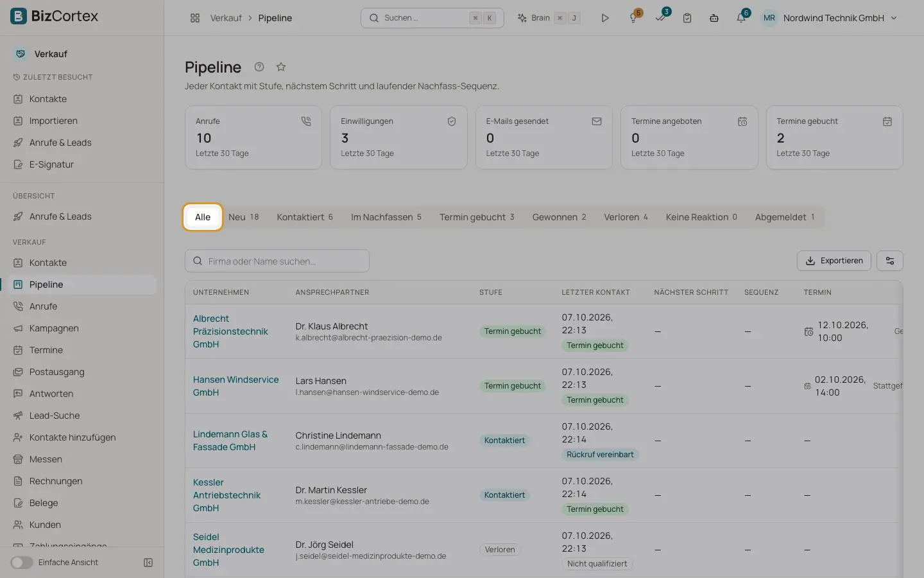Open the bot assistant icon
924x578 pixels.
click(714, 18)
